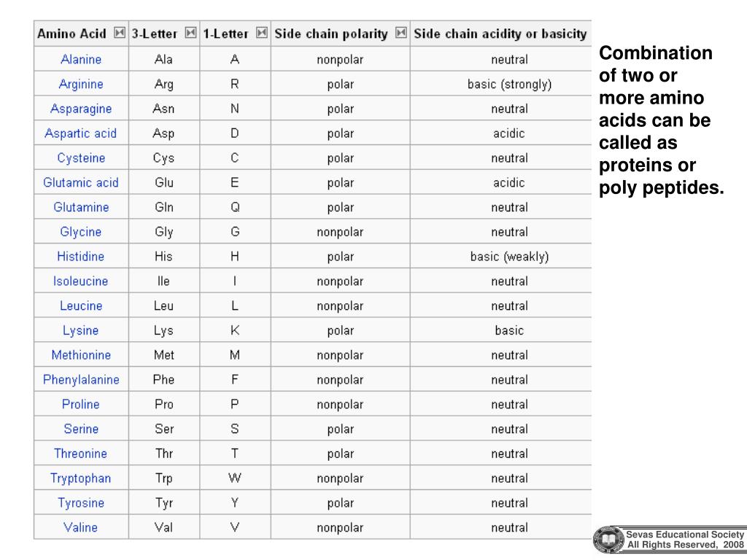Click the Sevas Educational Society logo
The width and height of the screenshot is (747, 560).
click(608, 540)
